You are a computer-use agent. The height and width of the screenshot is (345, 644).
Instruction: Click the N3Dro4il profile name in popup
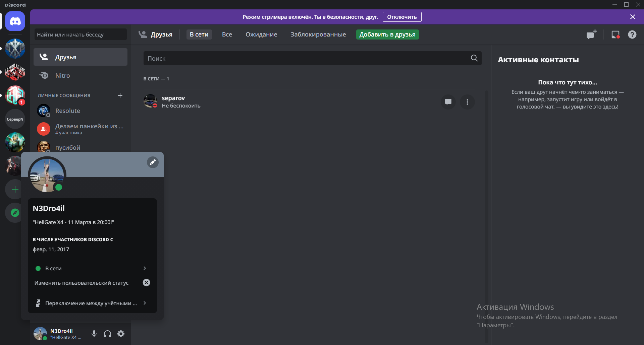49,208
